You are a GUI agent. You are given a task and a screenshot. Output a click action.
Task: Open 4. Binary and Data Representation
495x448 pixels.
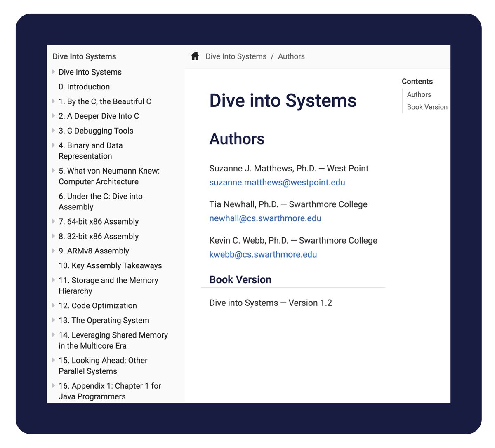click(x=91, y=151)
